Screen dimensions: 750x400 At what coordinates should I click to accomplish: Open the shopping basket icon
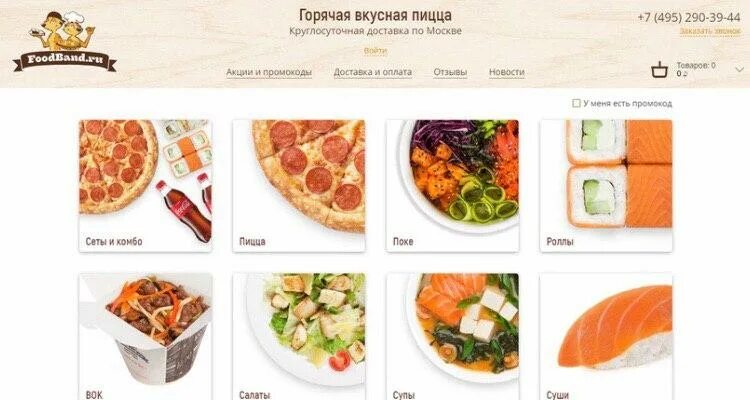[x=660, y=70]
